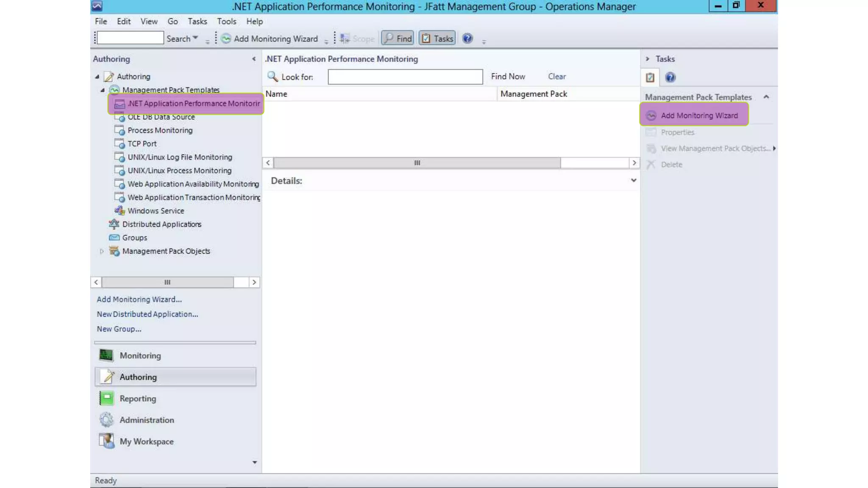This screenshot has height=488, width=868.
Task: Click the Look for search field
Action: pos(405,77)
